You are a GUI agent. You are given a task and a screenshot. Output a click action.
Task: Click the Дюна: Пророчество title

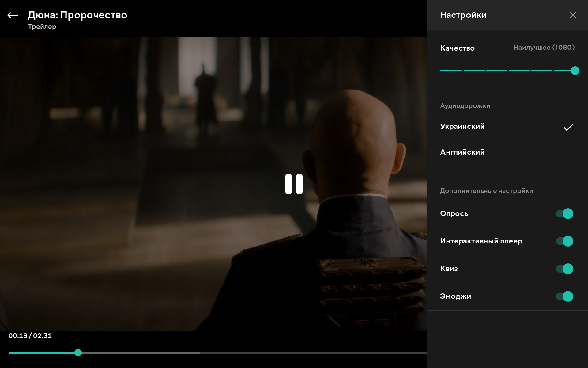tap(77, 15)
